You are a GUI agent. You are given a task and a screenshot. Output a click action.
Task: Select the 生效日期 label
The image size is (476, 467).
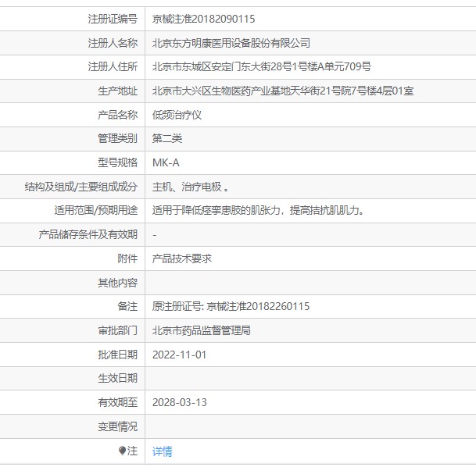(x=117, y=378)
